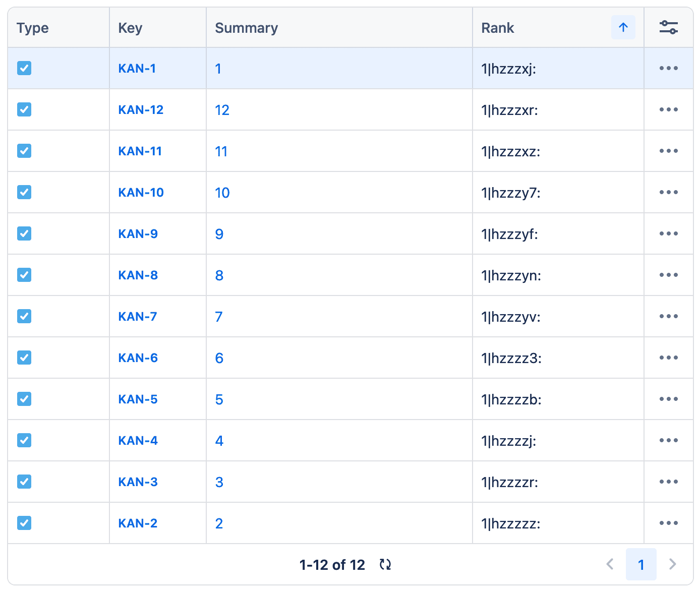The height and width of the screenshot is (591, 700).
Task: Open more actions for KAN-5 row
Action: point(668,399)
